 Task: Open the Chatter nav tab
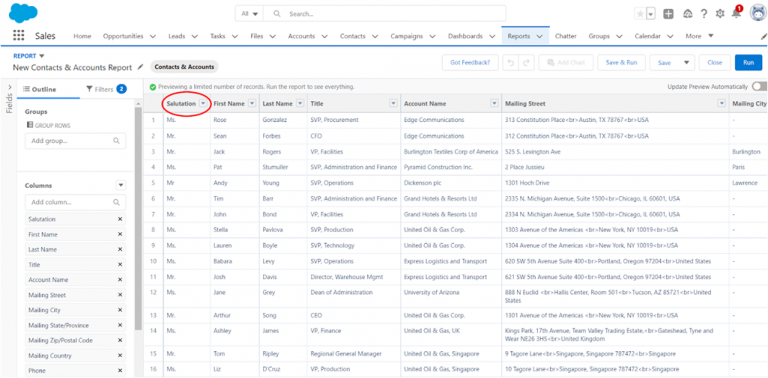(566, 36)
